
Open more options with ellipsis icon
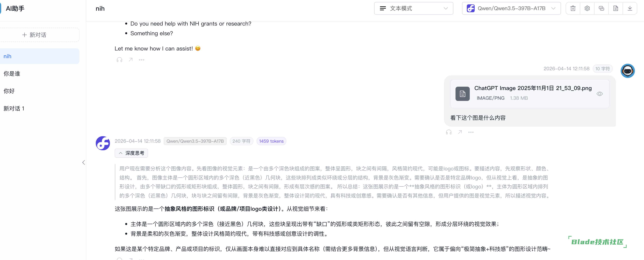141,60
